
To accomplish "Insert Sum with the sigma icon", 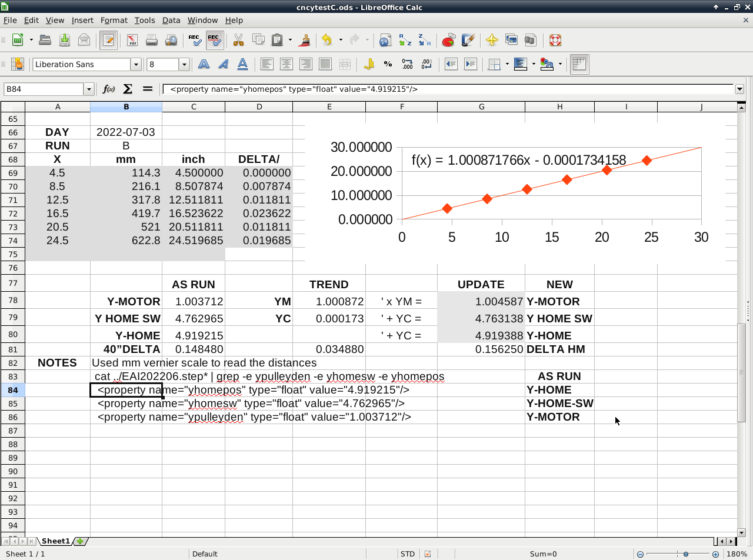I will [x=128, y=89].
